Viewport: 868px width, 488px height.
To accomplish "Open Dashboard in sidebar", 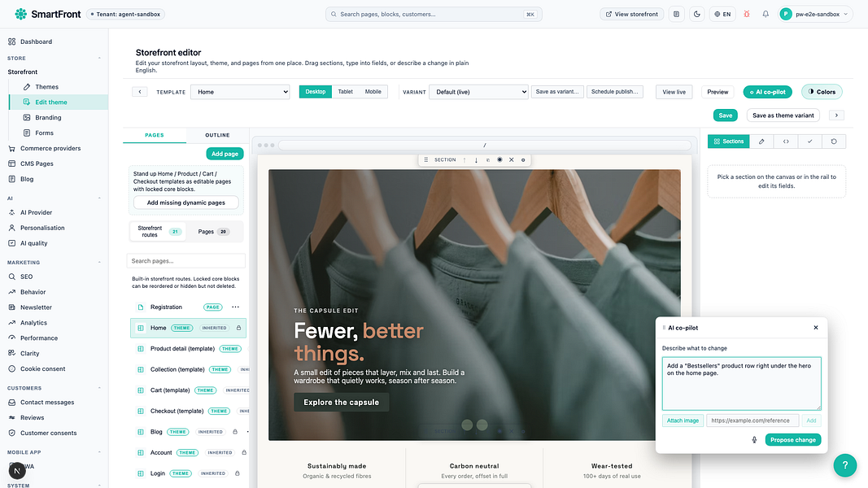I will [x=36, y=41].
